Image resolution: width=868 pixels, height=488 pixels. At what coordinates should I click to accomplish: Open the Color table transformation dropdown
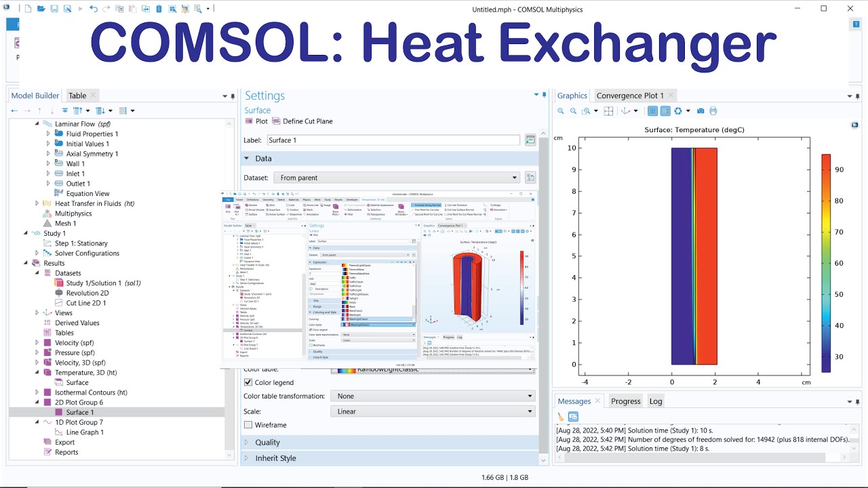[433, 396]
